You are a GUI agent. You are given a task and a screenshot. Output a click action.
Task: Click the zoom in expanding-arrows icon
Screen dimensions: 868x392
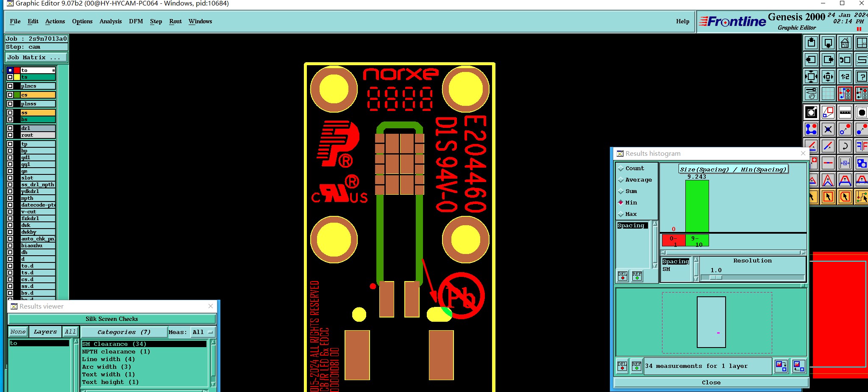[x=811, y=77]
